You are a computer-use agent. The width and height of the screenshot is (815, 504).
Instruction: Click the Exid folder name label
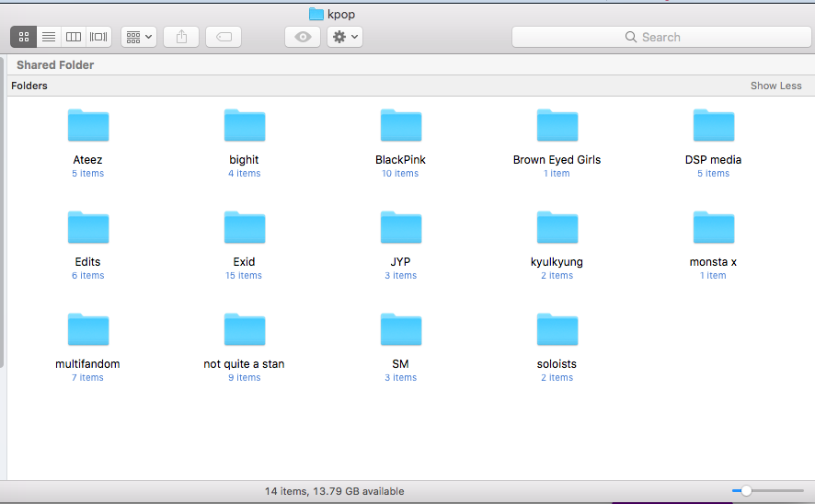[x=244, y=262]
